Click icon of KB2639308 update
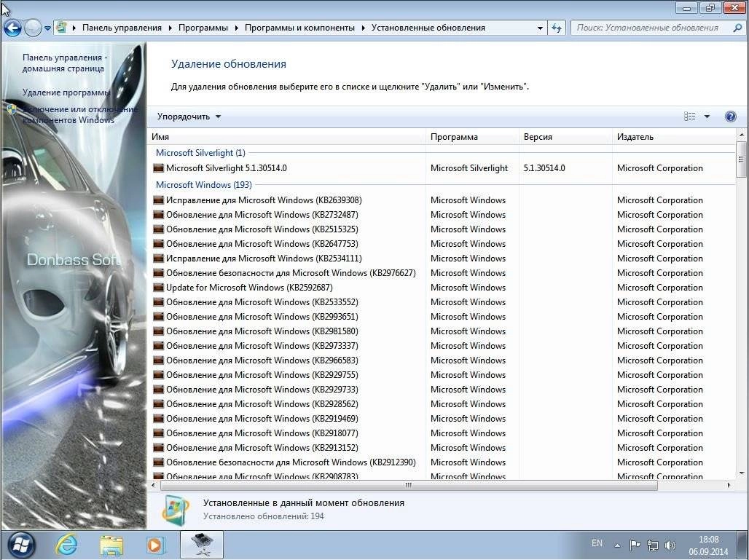Image resolution: width=749 pixels, height=560 pixels. (158, 200)
